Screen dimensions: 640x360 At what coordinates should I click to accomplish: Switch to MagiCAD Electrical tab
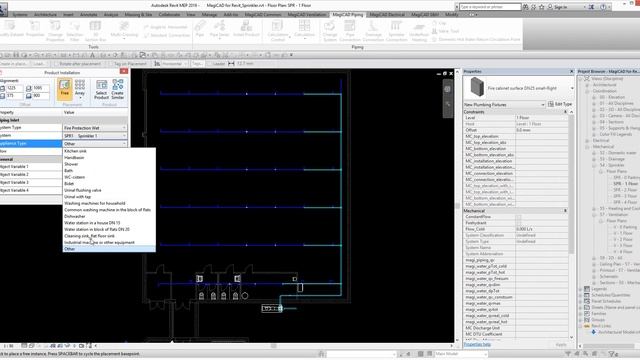click(387, 15)
